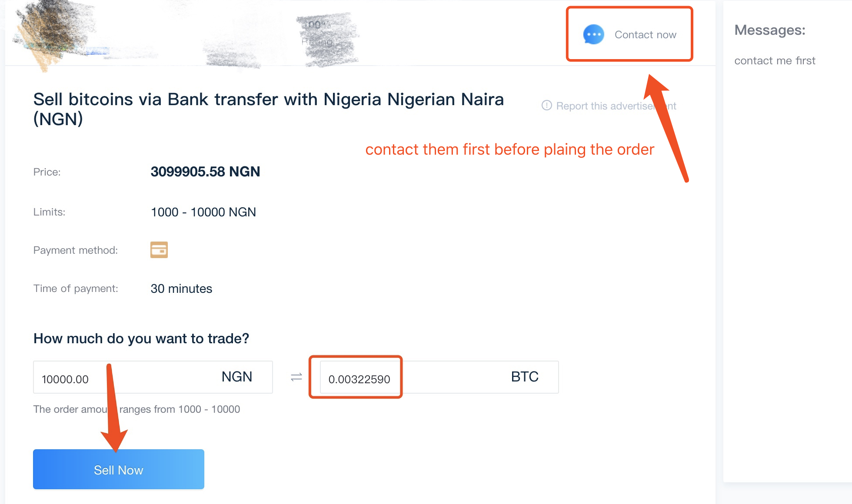Click the 'contact me first' message
852x504 pixels.
pyautogui.click(x=775, y=61)
